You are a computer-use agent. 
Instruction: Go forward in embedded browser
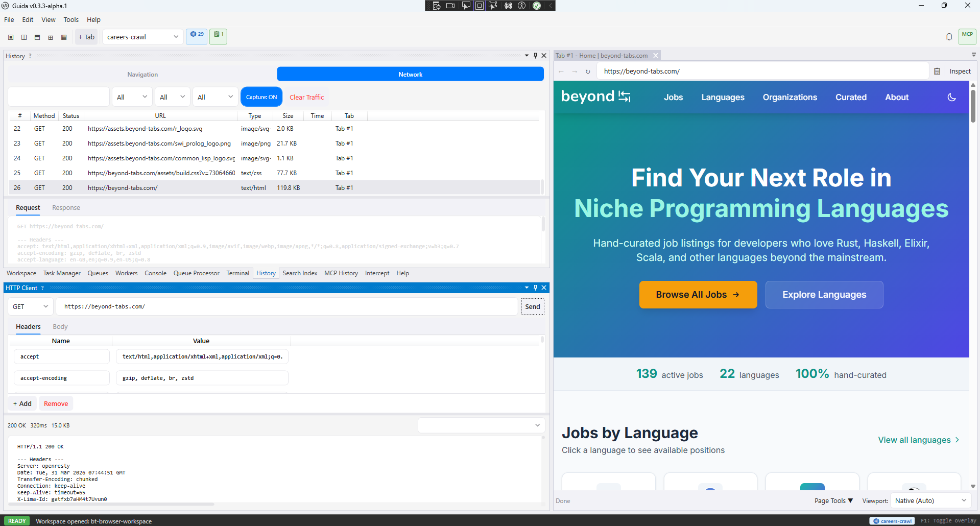click(x=575, y=71)
